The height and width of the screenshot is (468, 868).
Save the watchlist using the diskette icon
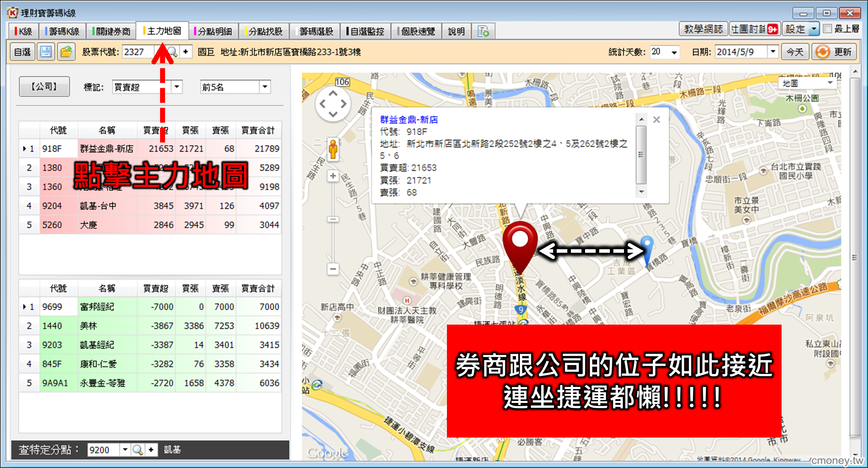pos(46,52)
